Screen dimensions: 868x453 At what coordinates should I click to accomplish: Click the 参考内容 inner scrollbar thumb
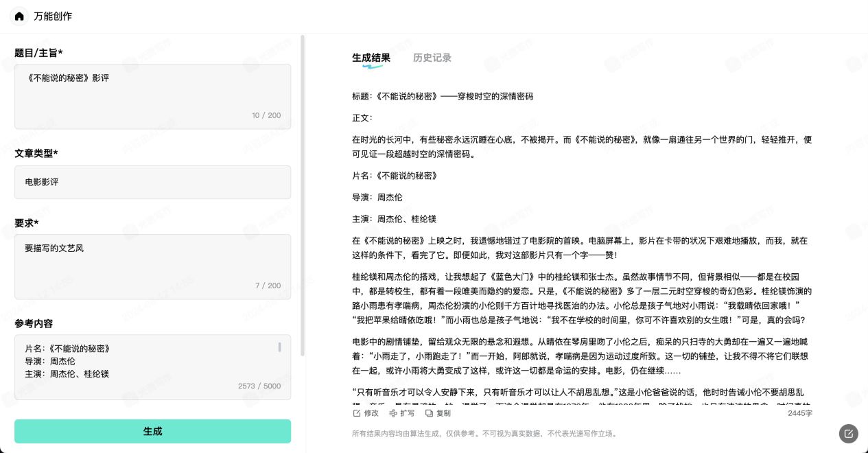click(x=279, y=347)
